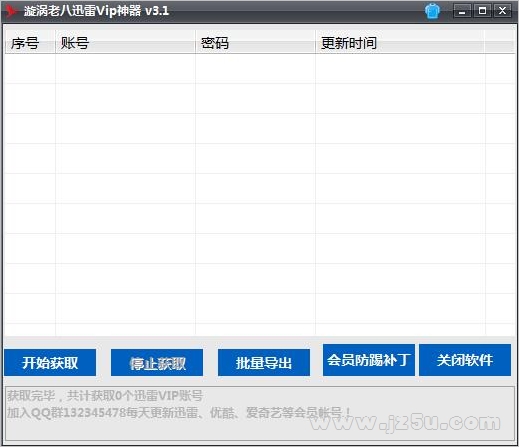
Task: Click the 开始获取 button
Action: click(x=50, y=363)
